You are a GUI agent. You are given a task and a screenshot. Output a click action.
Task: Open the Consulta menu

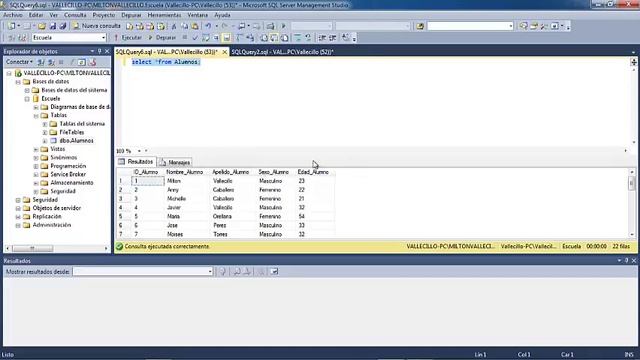(x=75, y=15)
